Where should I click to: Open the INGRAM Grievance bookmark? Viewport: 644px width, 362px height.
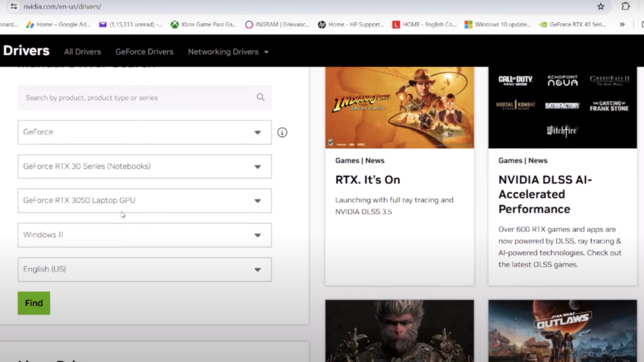[x=277, y=24]
